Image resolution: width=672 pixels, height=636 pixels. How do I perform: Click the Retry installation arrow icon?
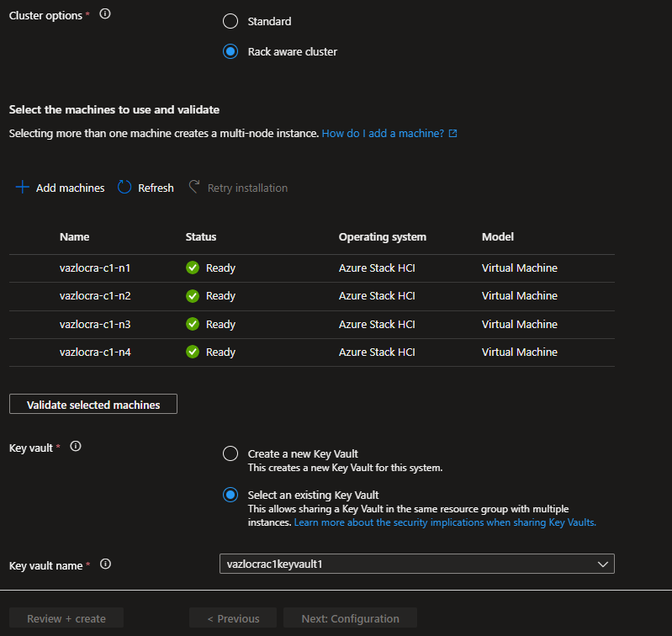click(x=194, y=188)
